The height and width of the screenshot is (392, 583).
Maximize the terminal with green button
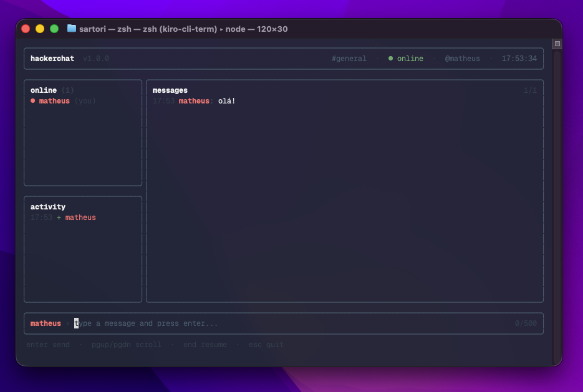54,29
